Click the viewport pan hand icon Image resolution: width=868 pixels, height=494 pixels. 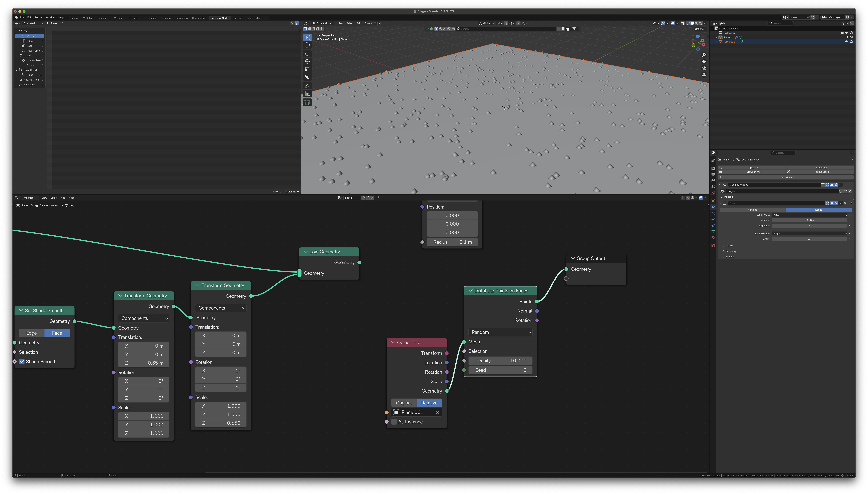[704, 61]
